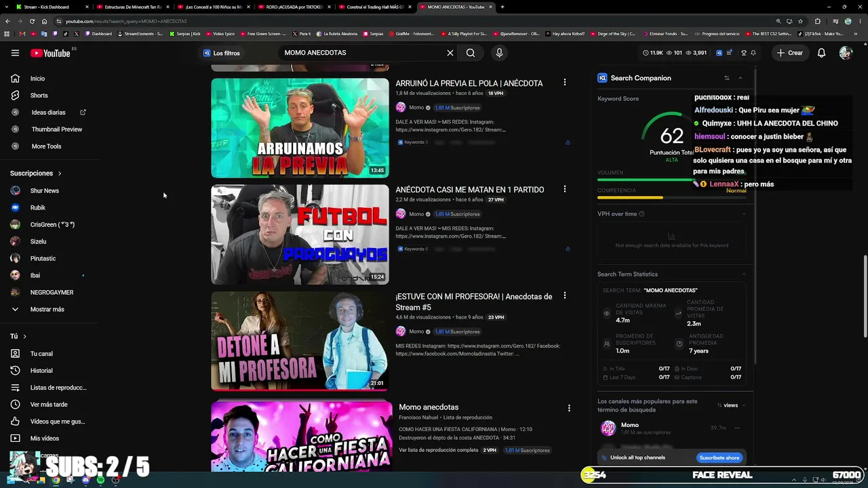The image size is (868, 488).
Task: Switch to Construí el Trading Hall tab
Action: pyautogui.click(x=374, y=7)
